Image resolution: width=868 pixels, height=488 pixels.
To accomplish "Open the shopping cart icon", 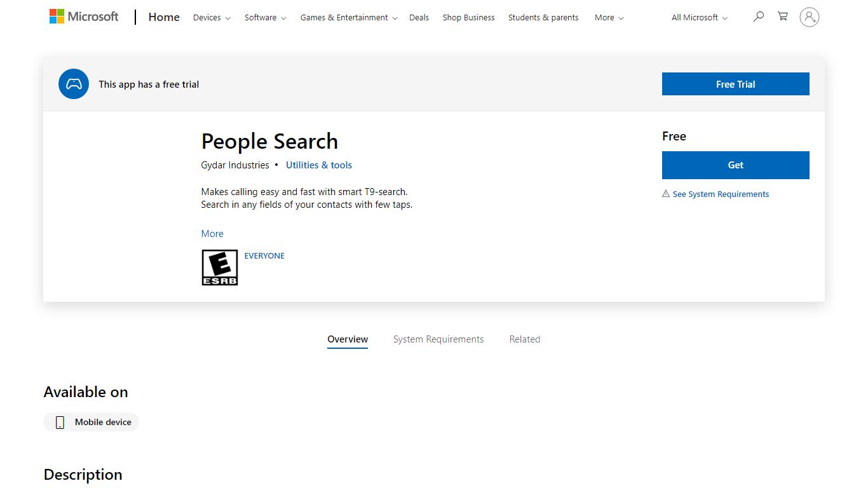I will 783,17.
